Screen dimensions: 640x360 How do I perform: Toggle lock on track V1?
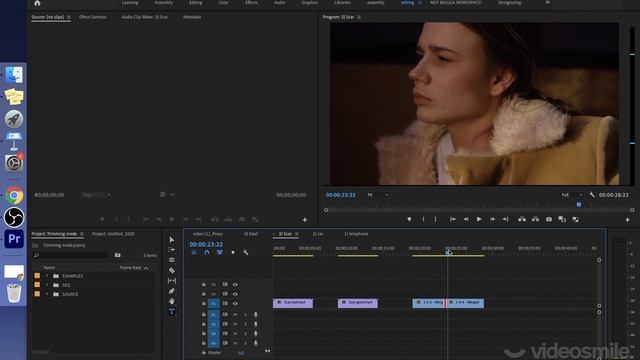(x=204, y=304)
